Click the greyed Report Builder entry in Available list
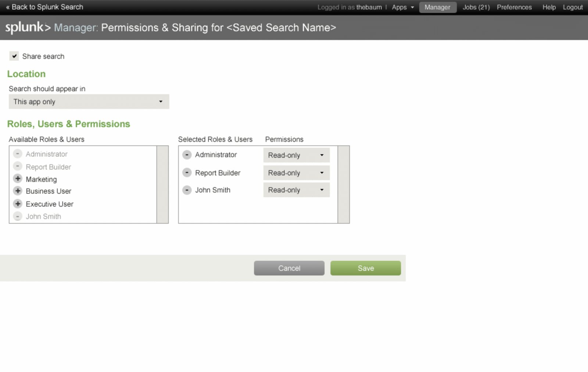588x372 pixels. point(49,167)
